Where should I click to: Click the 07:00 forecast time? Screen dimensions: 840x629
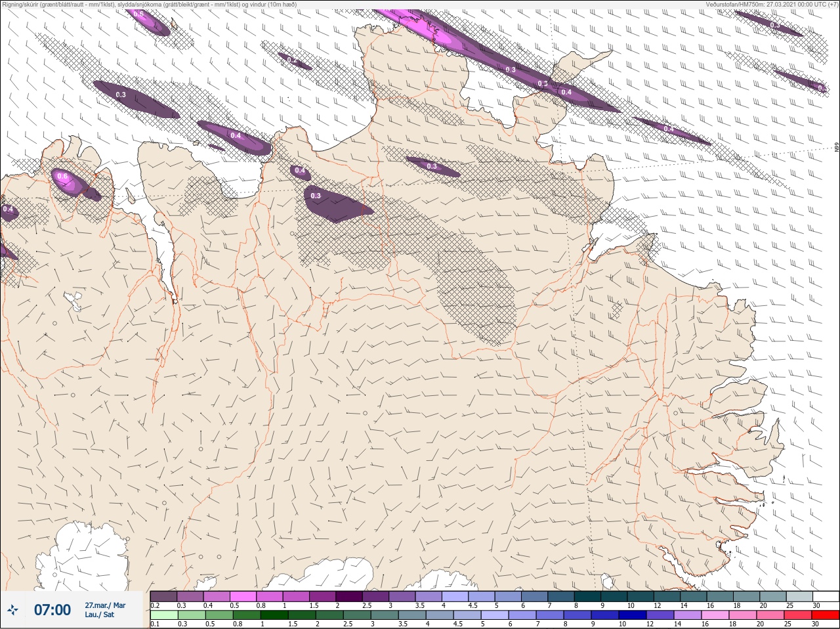coord(52,610)
